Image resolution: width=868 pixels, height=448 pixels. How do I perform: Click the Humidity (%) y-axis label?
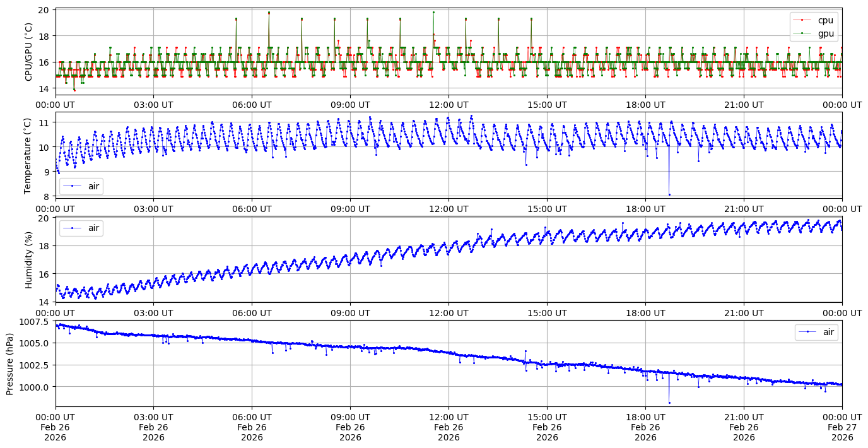tap(28, 259)
